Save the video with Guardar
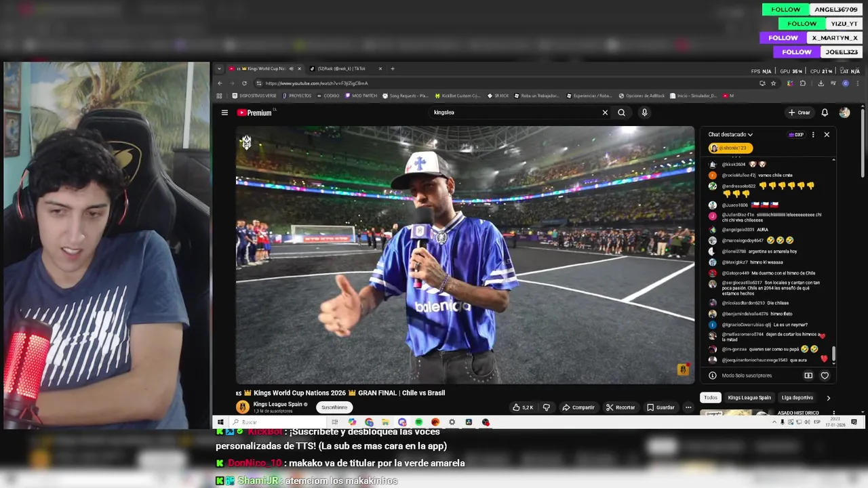Screen dimensions: 868x488 [660, 407]
